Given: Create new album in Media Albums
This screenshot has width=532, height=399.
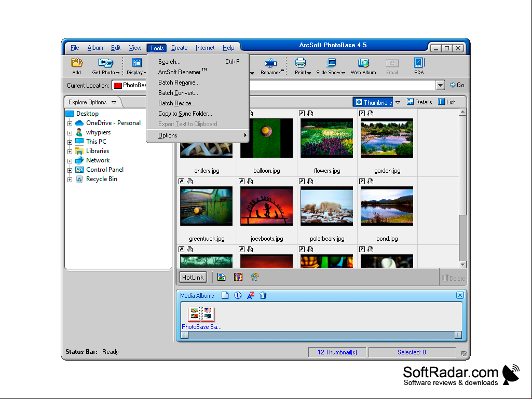Looking at the screenshot, I should (x=225, y=296).
